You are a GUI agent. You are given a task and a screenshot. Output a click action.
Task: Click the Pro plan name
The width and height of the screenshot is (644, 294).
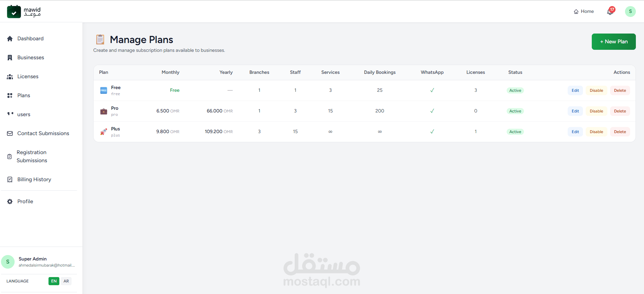[x=115, y=108]
